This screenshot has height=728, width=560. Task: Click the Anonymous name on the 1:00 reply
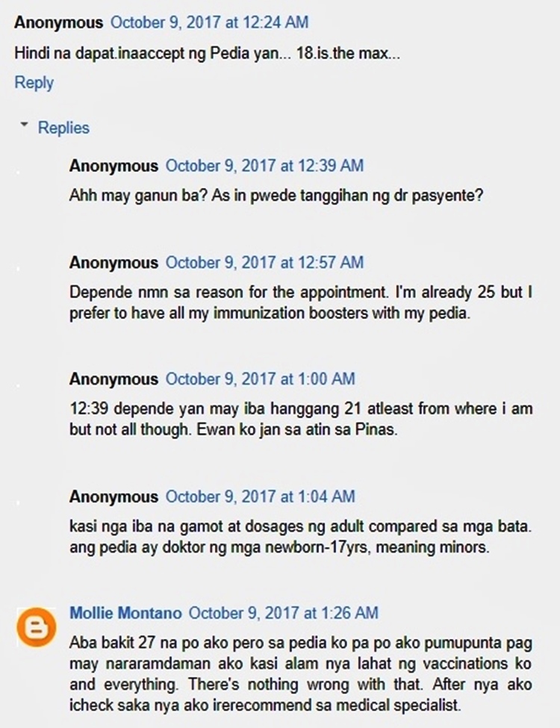coord(113,379)
